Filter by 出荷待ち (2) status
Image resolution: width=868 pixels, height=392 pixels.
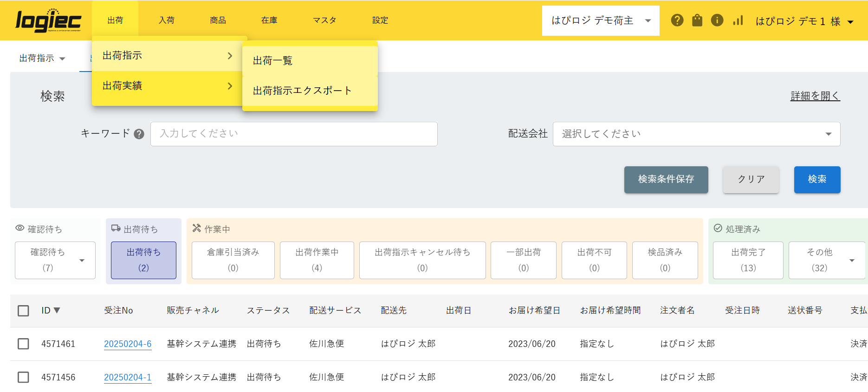point(143,260)
